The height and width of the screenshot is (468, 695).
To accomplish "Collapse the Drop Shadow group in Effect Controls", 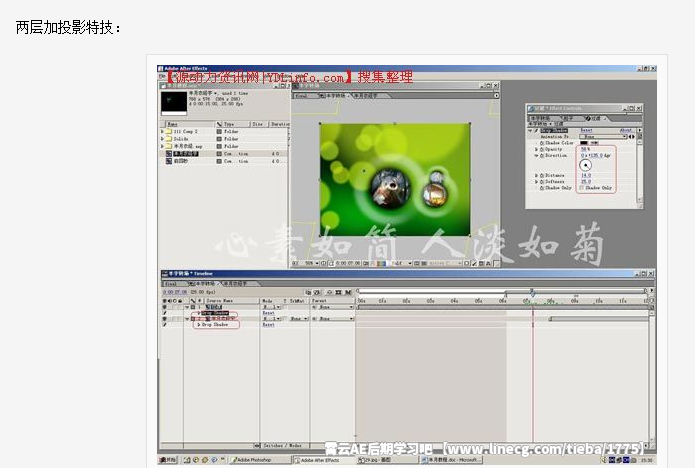I will click(531, 131).
